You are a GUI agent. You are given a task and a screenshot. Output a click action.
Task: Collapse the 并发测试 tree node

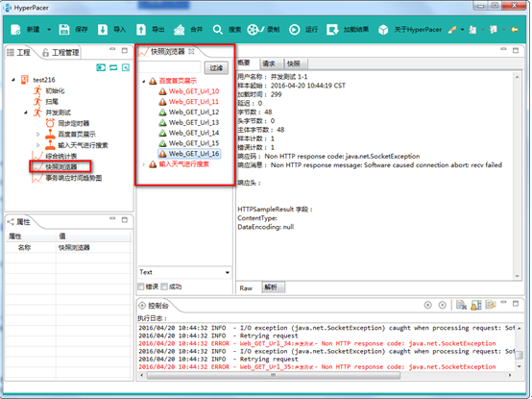click(x=26, y=112)
